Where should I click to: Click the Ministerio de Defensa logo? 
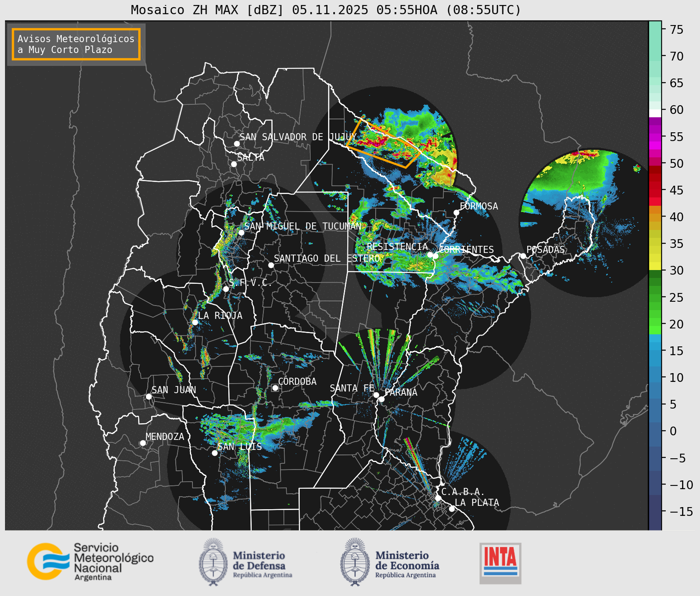pyautogui.click(x=245, y=562)
